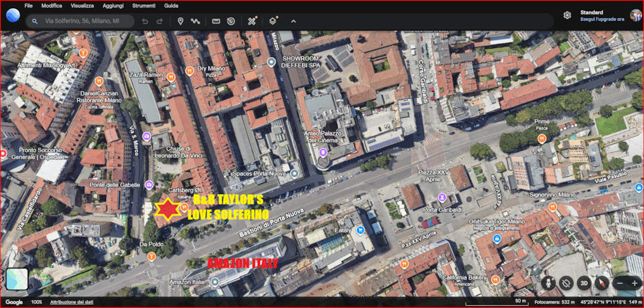Open the pencil-ruler design tools icon
This screenshot has width=644, height=308.
(x=252, y=22)
